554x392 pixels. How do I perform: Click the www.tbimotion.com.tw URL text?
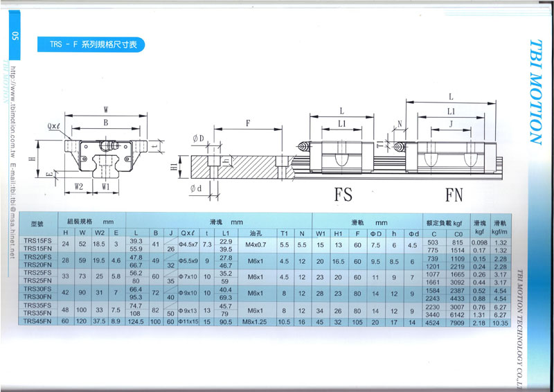tap(13, 111)
